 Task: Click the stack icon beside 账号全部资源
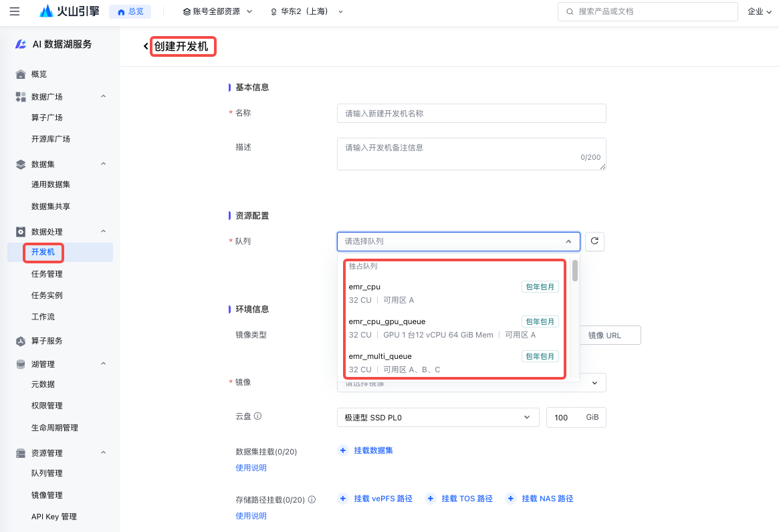pos(187,12)
